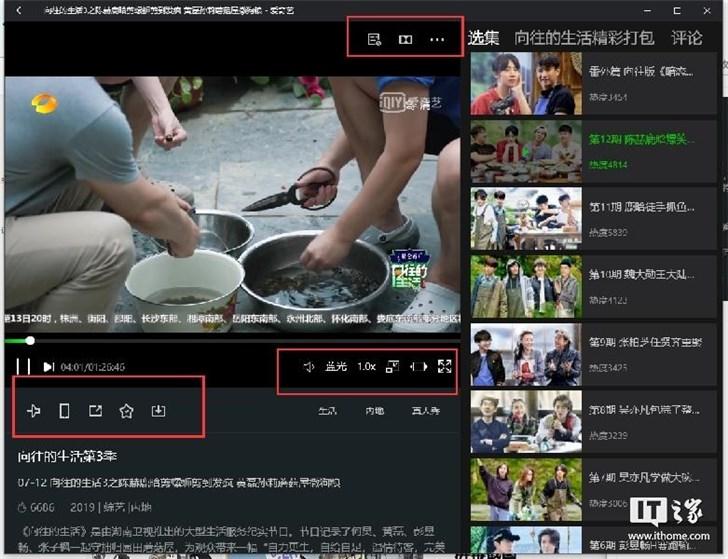Click the 07-12 episode subtitle line
Screen dimensions: 728x559
click(x=179, y=483)
